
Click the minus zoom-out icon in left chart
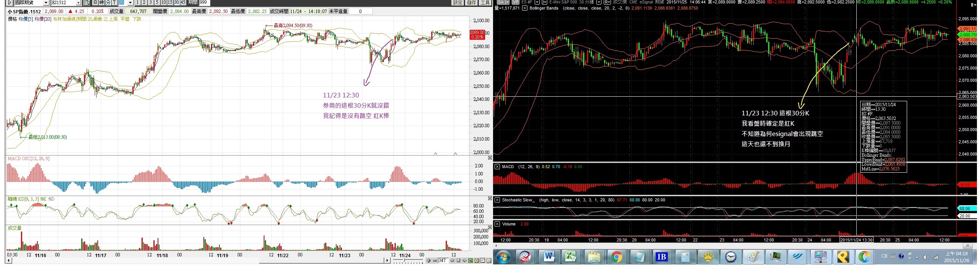tap(435, 261)
